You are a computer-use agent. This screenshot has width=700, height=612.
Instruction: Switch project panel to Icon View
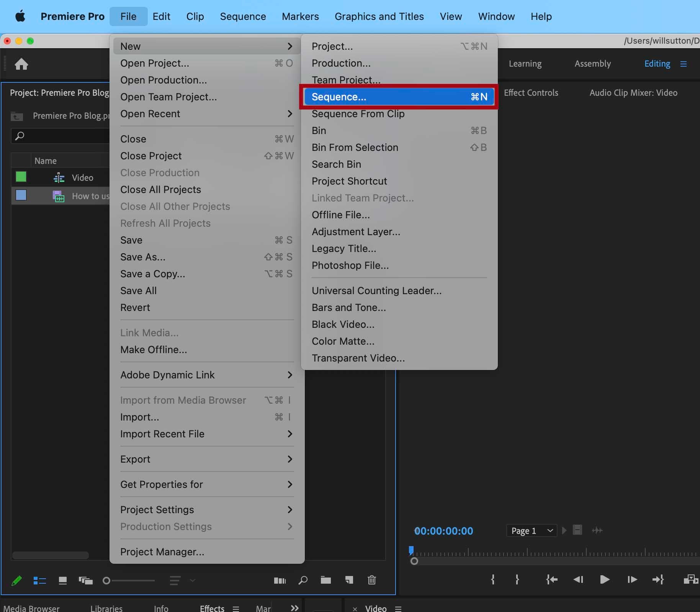[x=63, y=581]
